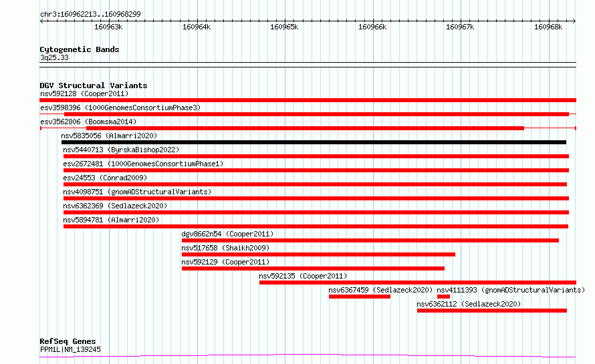The image size is (595, 364).
Task: Click the nsv517658 (Shaikh2009) label
Action: 225,248
